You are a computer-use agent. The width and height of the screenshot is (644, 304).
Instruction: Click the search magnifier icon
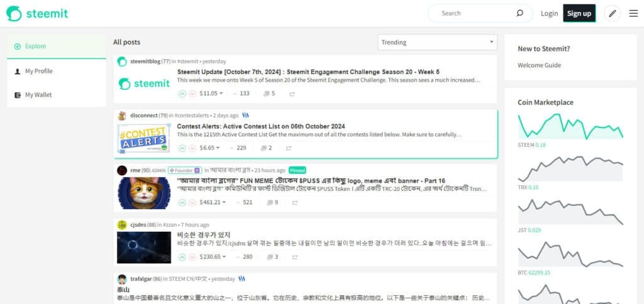(x=519, y=13)
